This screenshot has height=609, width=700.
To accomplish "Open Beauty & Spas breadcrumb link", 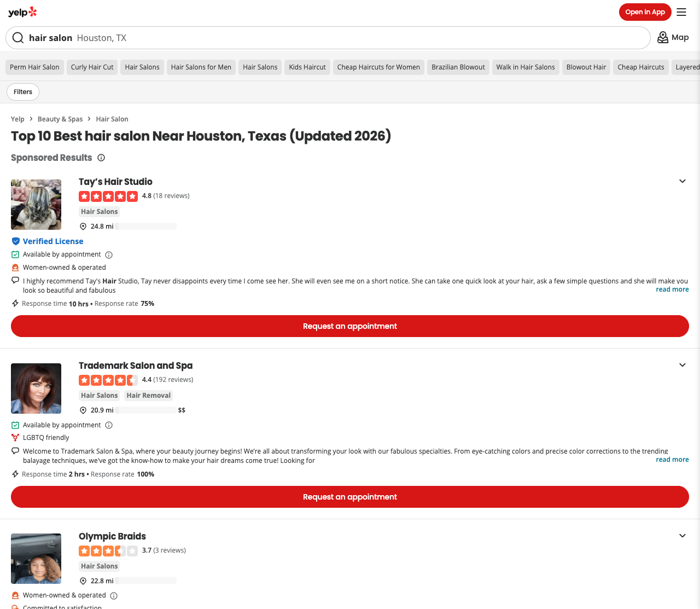I will click(60, 119).
